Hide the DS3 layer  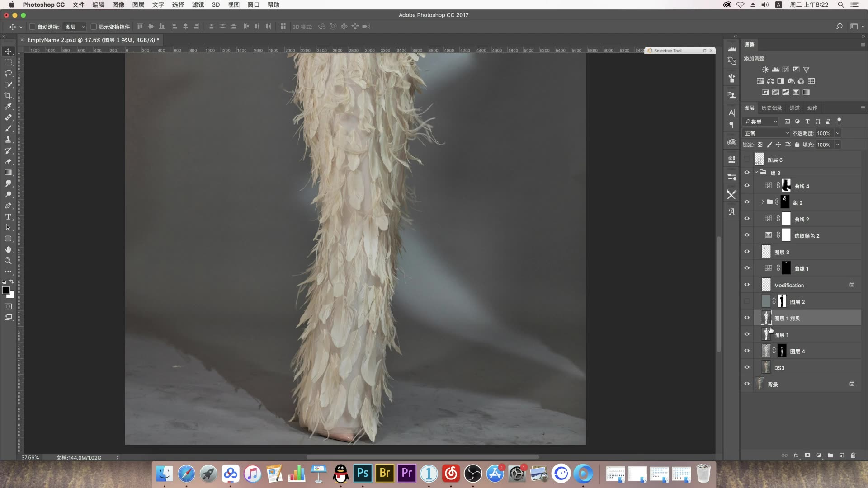click(747, 367)
